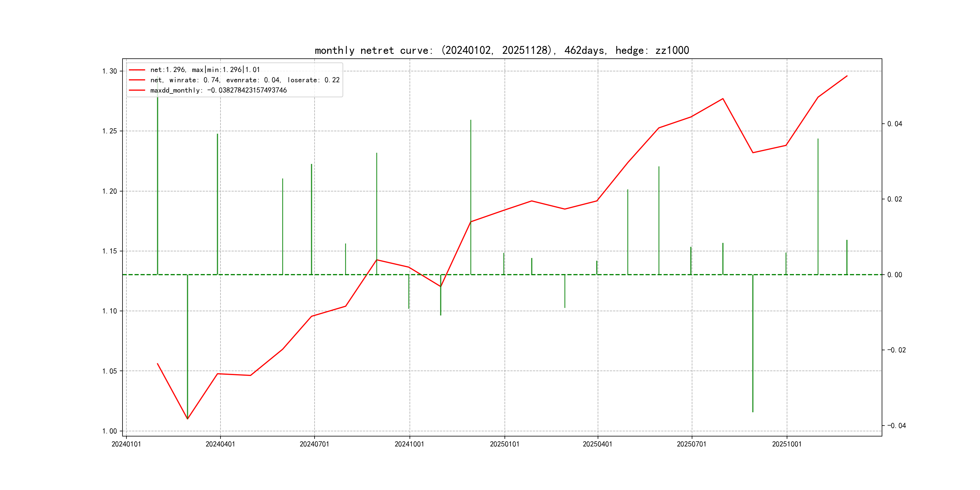The image size is (980, 490).
Task: Click the 20241001 x-axis label
Action: click(409, 444)
